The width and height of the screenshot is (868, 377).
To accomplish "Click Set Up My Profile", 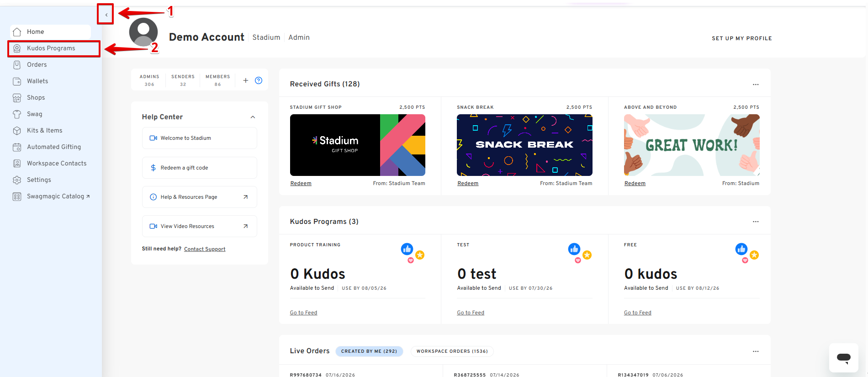I will tap(742, 38).
